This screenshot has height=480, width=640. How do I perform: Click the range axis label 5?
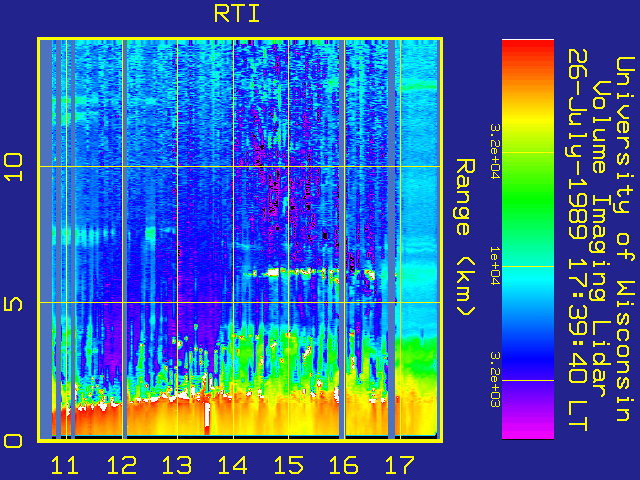pyautogui.click(x=13, y=304)
